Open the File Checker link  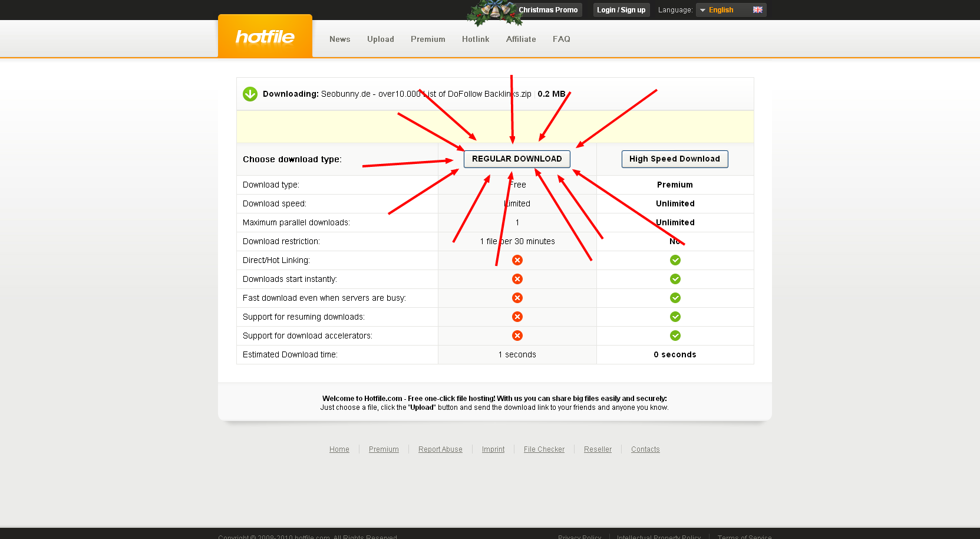tap(544, 449)
